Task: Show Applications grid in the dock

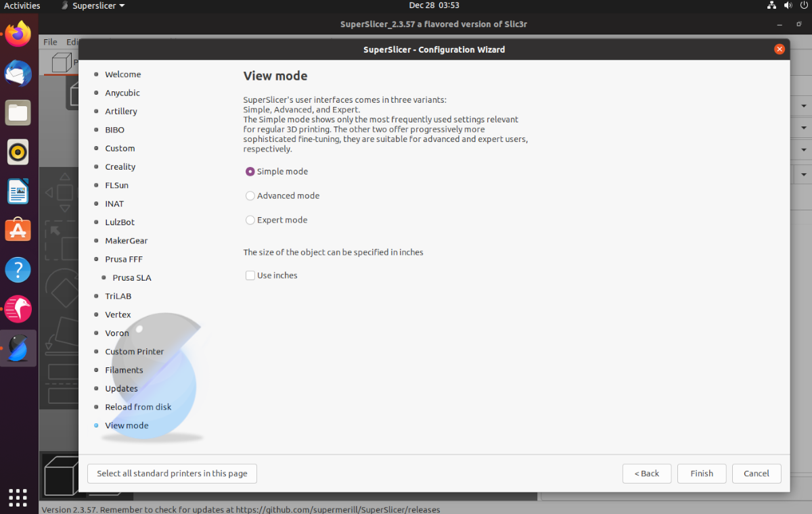Action: click(x=18, y=497)
